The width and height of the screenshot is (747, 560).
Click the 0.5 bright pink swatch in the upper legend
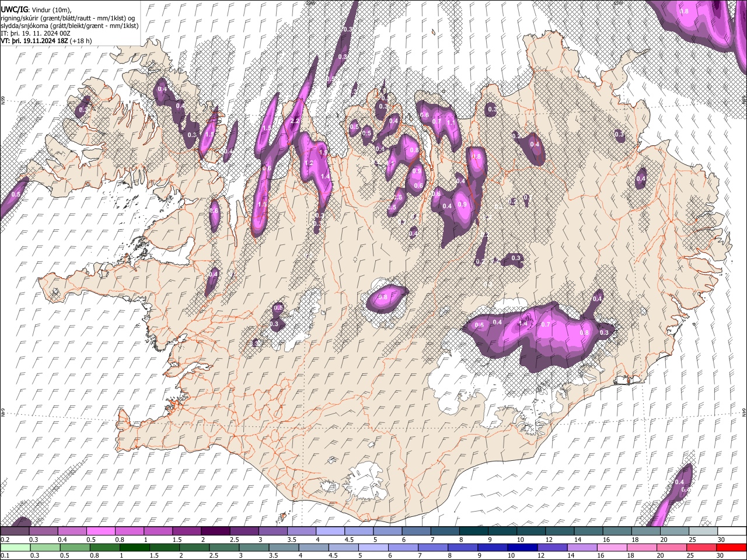[101, 531]
